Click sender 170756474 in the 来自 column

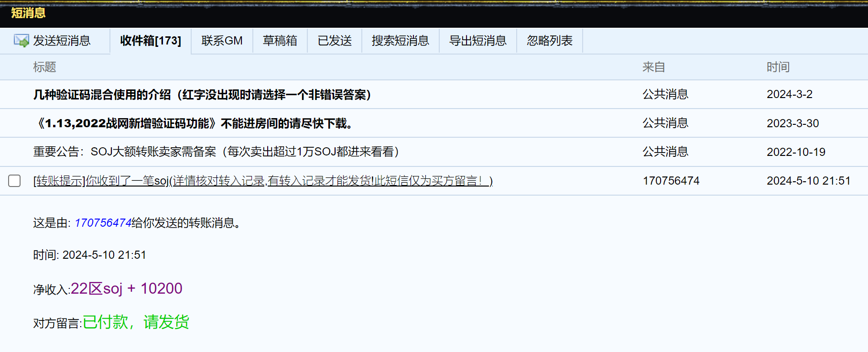click(671, 181)
